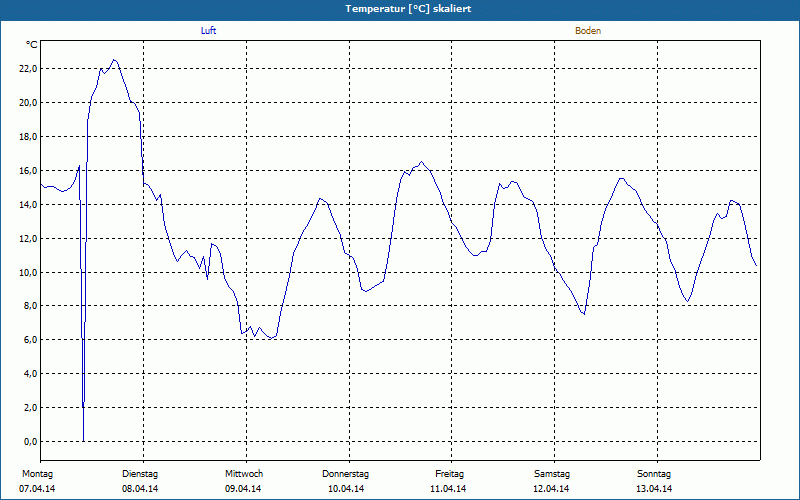Click the '12,0' y-axis value
This screenshot has width=800, height=500.
pyautogui.click(x=28, y=238)
